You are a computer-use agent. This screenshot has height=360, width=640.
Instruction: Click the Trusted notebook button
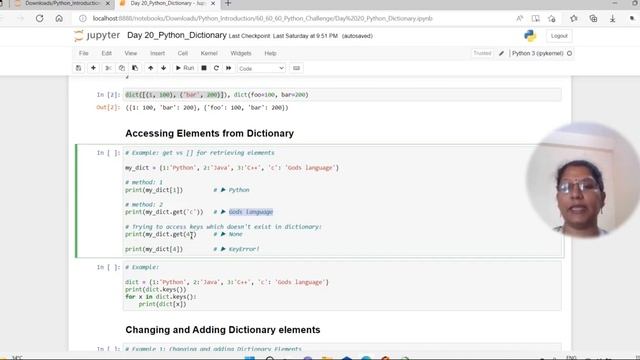[x=482, y=53]
